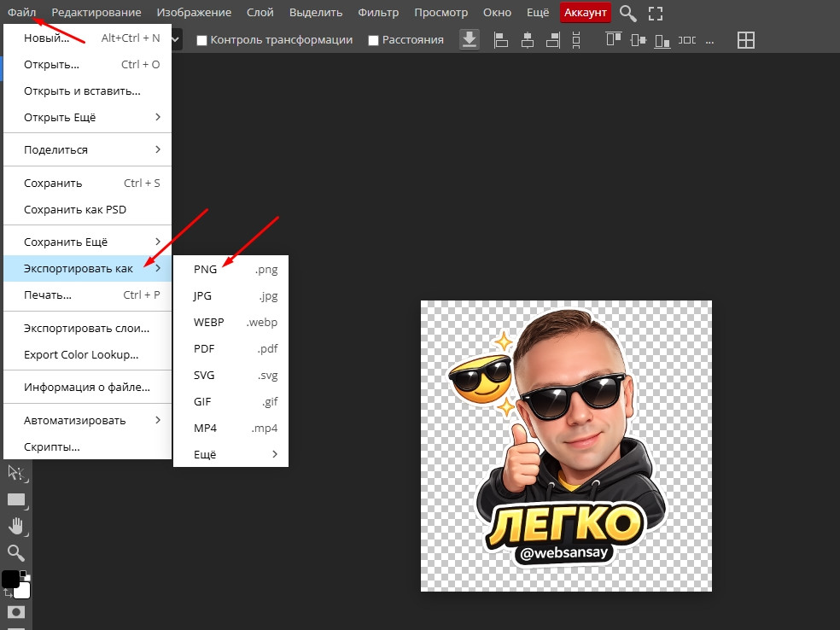Open the Выделить menu

[x=316, y=12]
